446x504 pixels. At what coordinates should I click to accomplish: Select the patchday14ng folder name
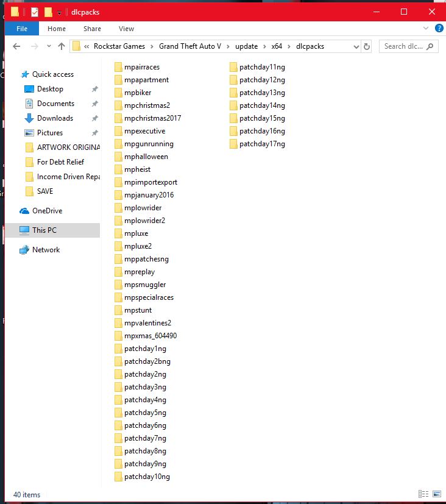(x=262, y=105)
